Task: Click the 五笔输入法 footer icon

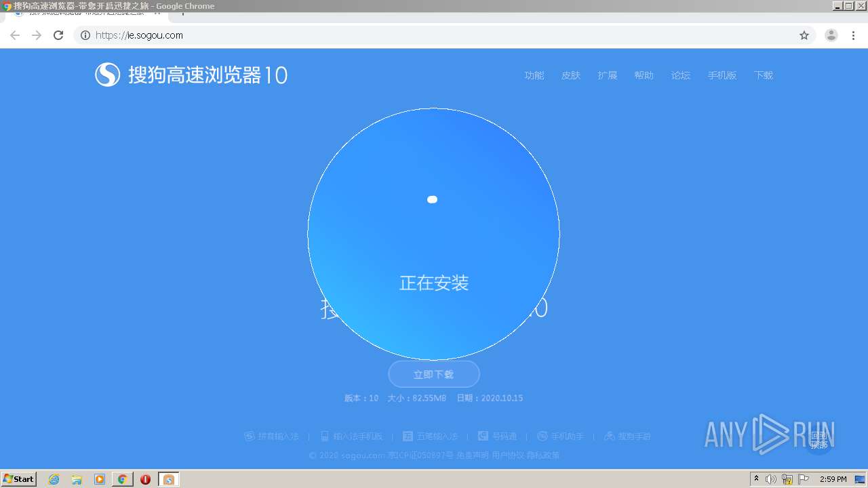Action: (x=408, y=436)
